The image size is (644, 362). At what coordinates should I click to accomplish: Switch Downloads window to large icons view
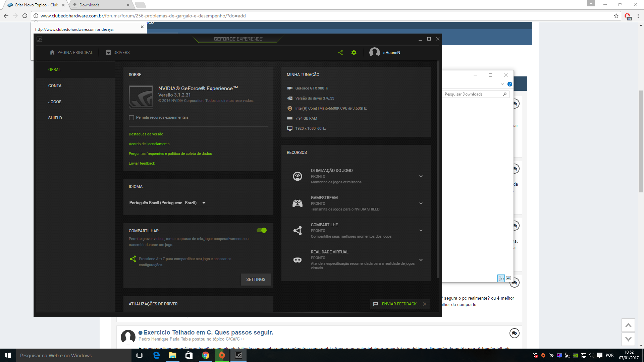point(508,278)
